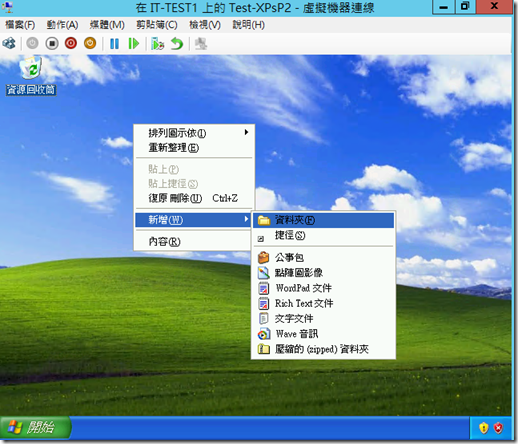Click the Ctrl+Alt+Del toolbar icon
This screenshot has width=518, height=444.
tap(9, 43)
